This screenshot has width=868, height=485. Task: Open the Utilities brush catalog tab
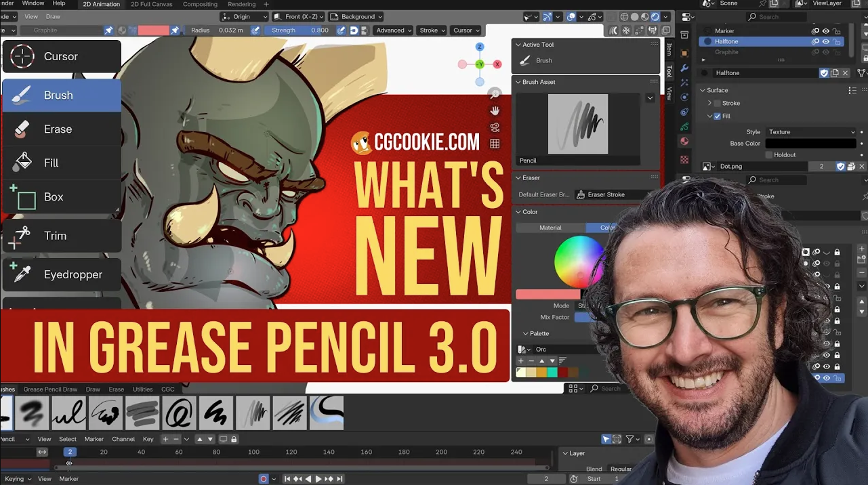click(x=142, y=389)
